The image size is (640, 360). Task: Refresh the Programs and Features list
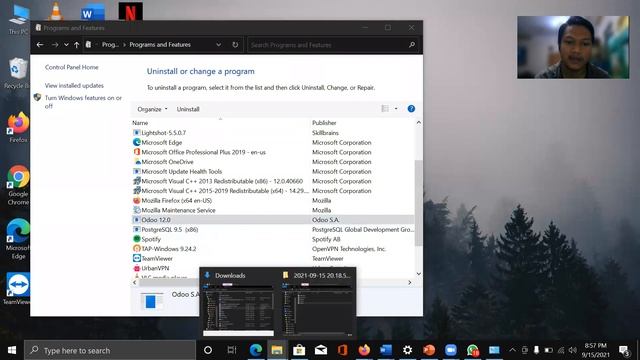pyautogui.click(x=235, y=45)
